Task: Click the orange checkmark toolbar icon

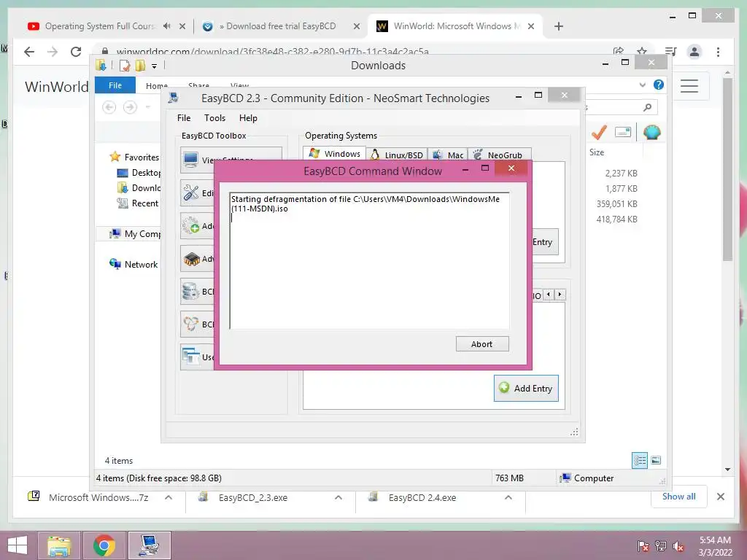Action: pos(599,132)
